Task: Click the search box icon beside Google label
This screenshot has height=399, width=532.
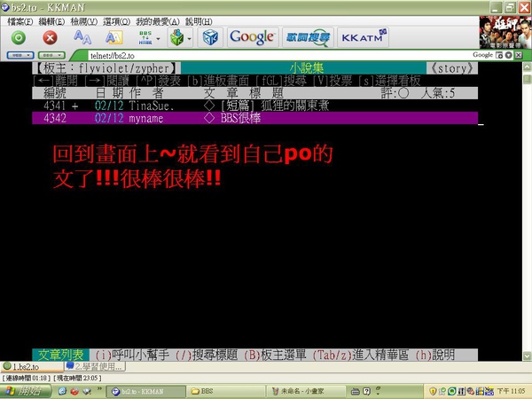Action: pos(498,55)
